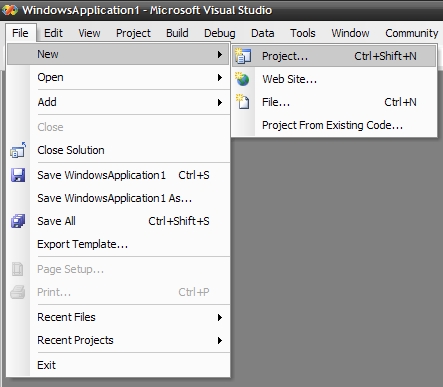Click the Save All stacked disks icon
The image size is (443, 387).
coord(18,221)
